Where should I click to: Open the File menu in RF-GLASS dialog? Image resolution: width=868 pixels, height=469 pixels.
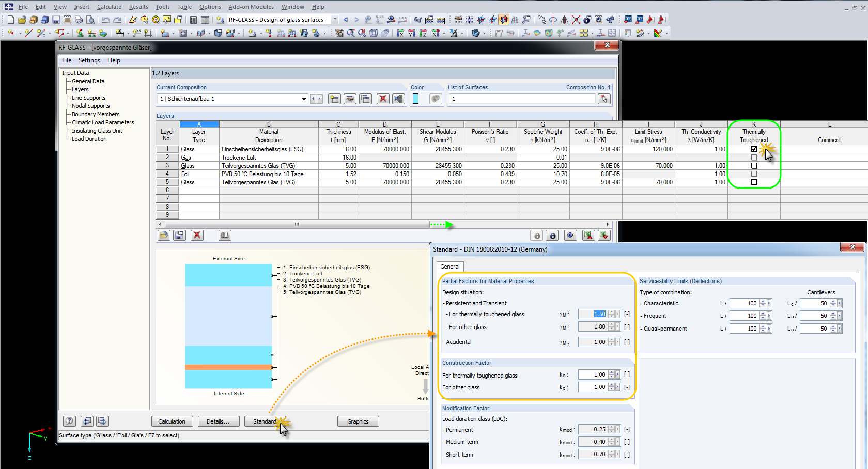click(67, 60)
